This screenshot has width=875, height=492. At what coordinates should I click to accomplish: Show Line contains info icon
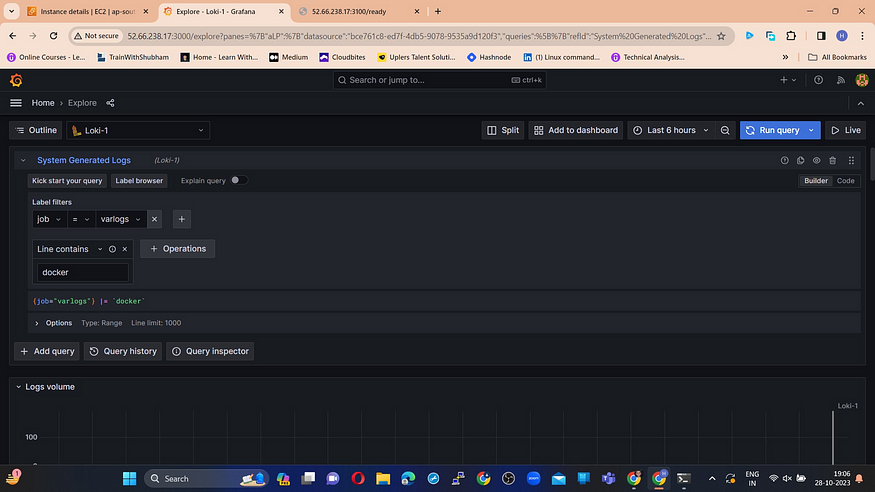pos(112,249)
